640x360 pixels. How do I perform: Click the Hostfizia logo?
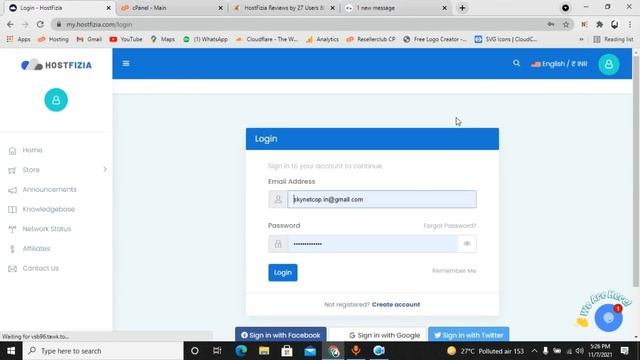(56, 65)
